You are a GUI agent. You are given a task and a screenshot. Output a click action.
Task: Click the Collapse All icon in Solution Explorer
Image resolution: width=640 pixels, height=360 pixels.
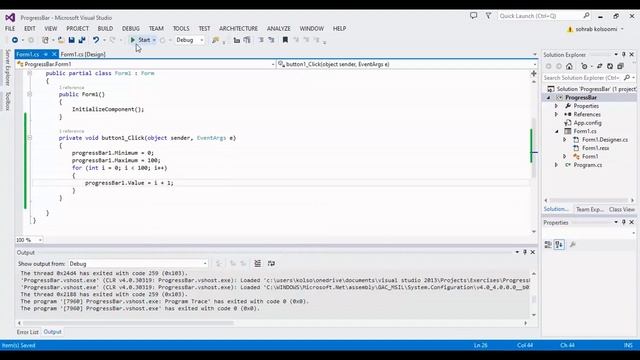coord(620,66)
